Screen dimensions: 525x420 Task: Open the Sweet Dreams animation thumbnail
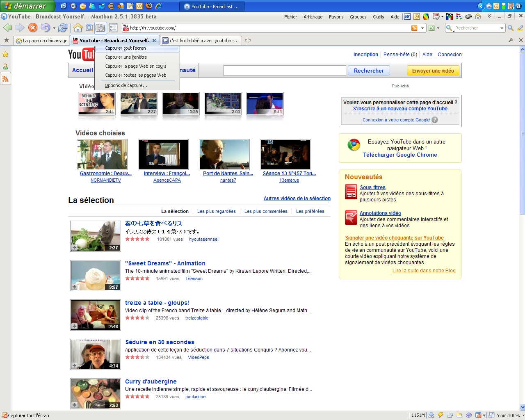pos(96,276)
